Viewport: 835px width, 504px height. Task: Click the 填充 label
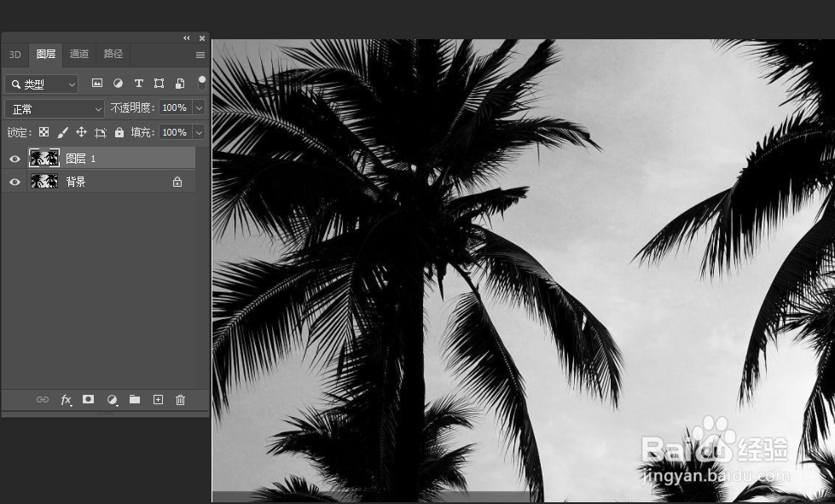(142, 132)
